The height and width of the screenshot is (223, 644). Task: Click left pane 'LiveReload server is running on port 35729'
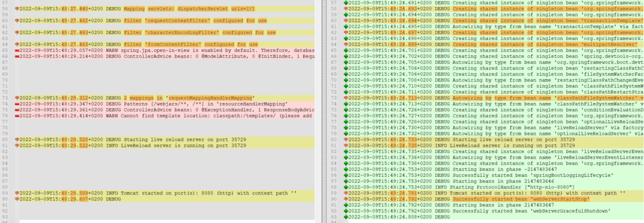[x=184, y=145]
